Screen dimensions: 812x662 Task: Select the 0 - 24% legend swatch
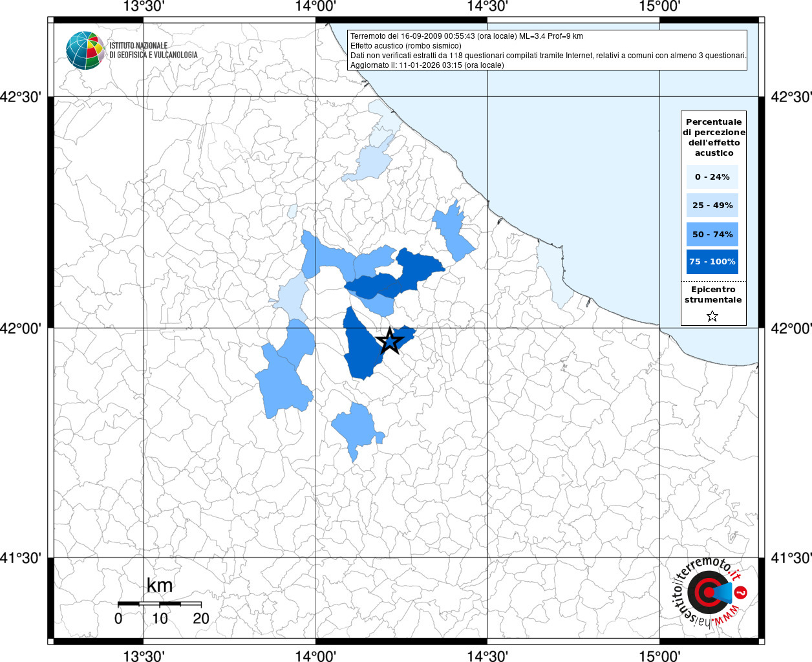click(x=712, y=176)
